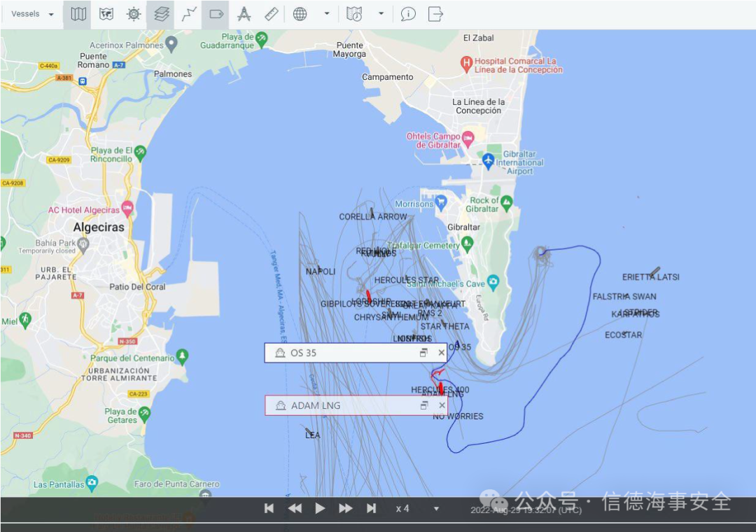Screen dimensions: 756x532
Task: Click the NAPOLI vessel label
Action: [320, 272]
